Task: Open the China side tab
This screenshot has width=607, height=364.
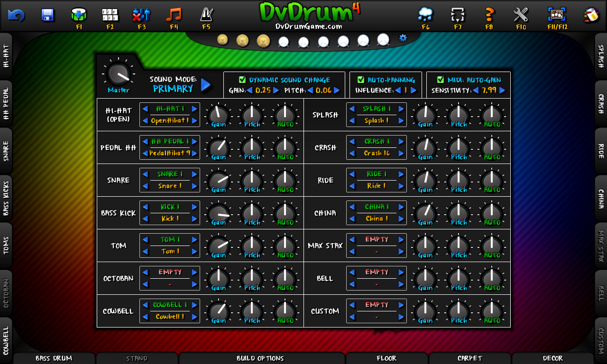Action: coord(601,198)
